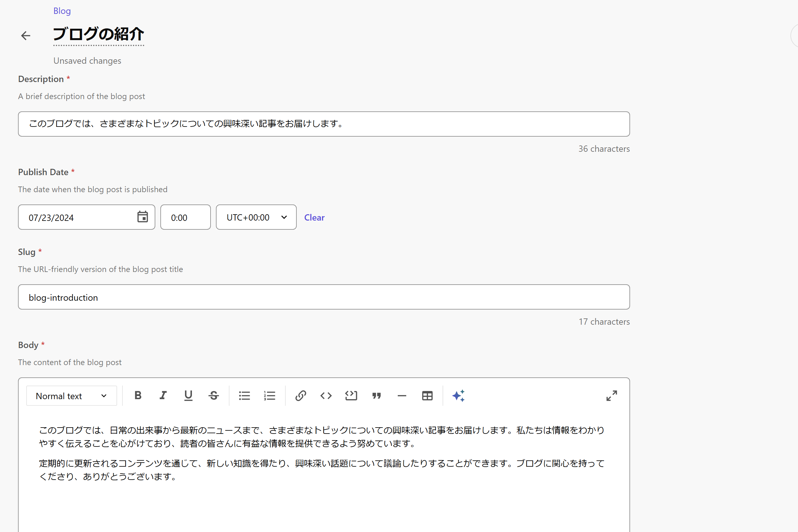Click the Publish Date label

[x=43, y=172]
